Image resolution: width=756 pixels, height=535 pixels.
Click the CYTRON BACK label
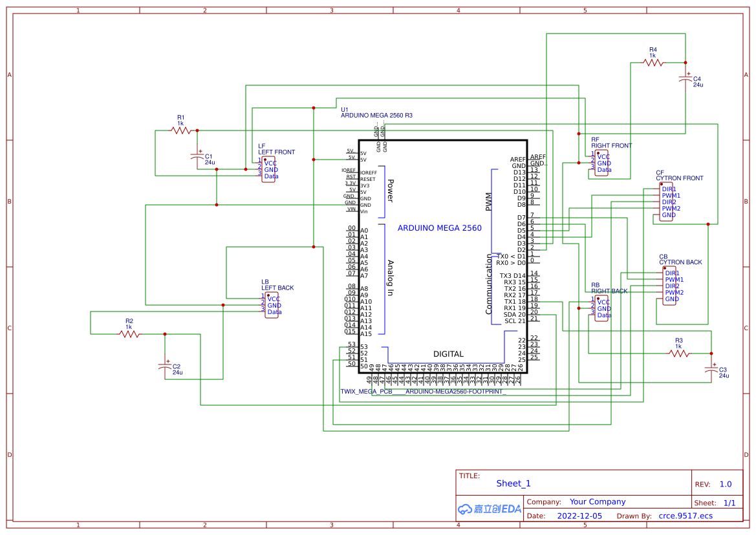(680, 262)
